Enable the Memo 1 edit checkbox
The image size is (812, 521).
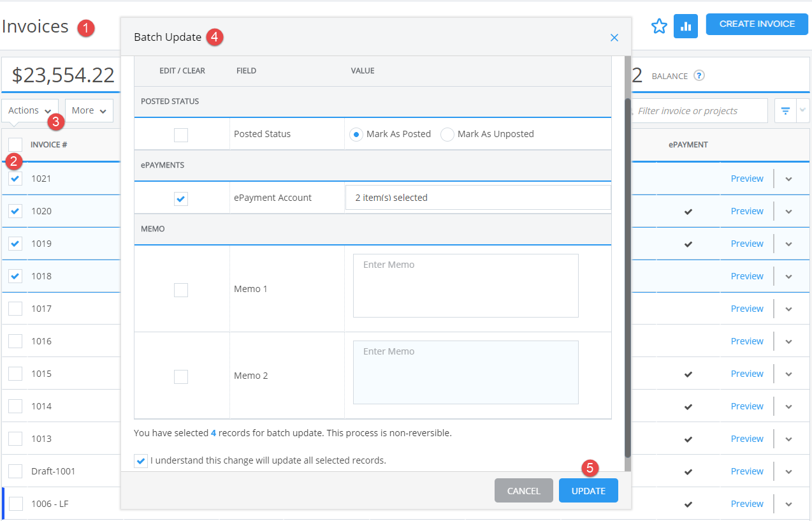coord(181,290)
